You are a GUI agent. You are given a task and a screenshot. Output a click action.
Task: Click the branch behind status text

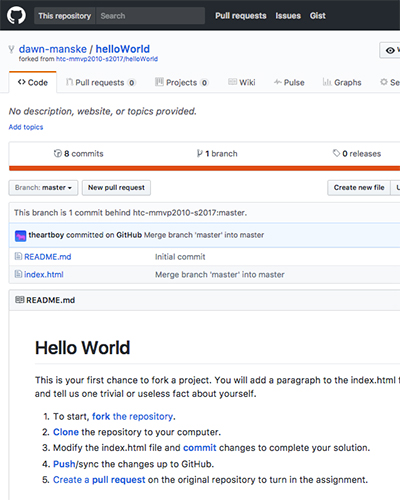point(130,213)
